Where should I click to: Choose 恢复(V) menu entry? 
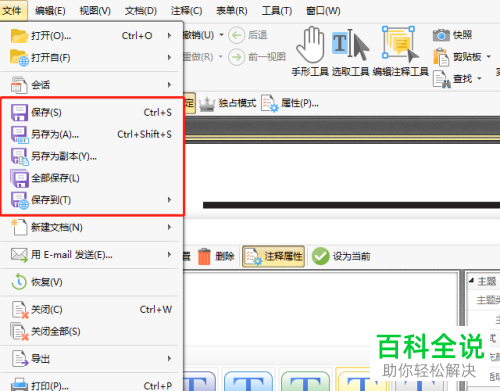91,282
